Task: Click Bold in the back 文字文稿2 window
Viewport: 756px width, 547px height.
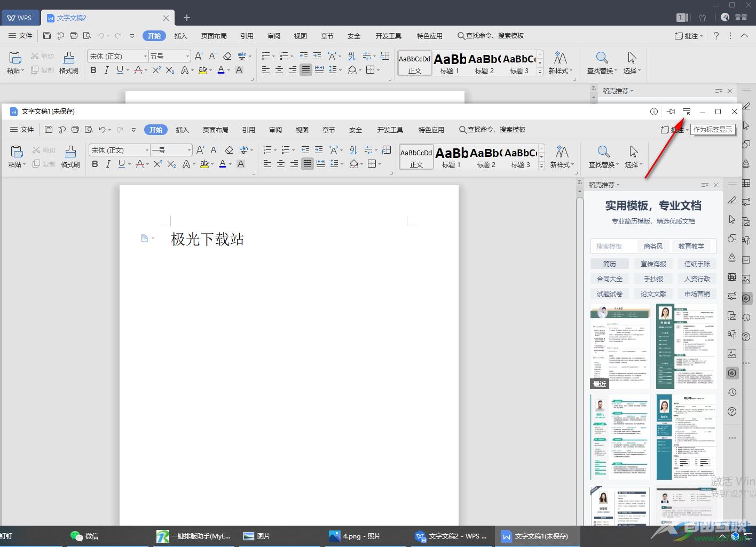Action: tap(93, 70)
